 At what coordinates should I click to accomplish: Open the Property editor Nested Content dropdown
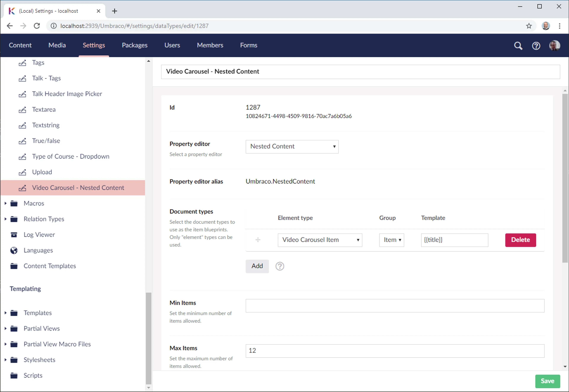point(292,147)
